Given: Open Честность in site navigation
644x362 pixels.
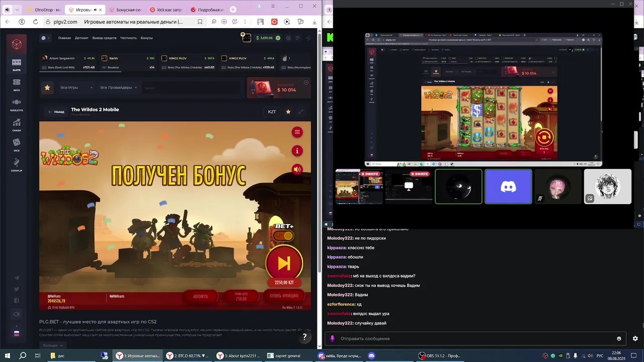Looking at the screenshot, I should (x=128, y=38).
